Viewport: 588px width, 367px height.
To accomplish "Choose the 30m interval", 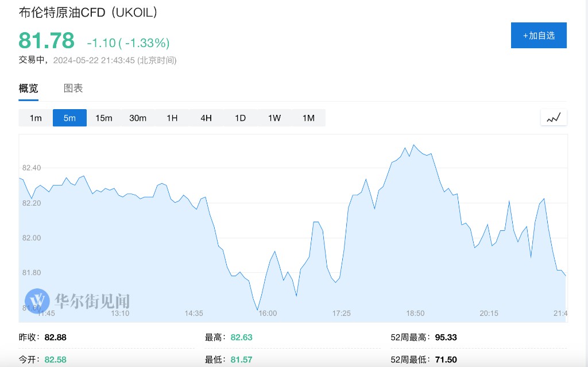I will point(138,118).
